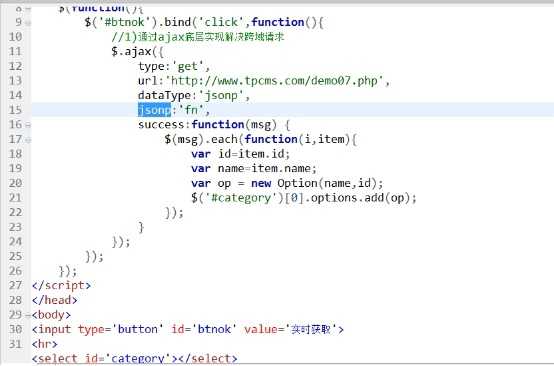Click the id='btnok' attribute on line 30
The image size is (554, 366).
pyautogui.click(x=204, y=329)
